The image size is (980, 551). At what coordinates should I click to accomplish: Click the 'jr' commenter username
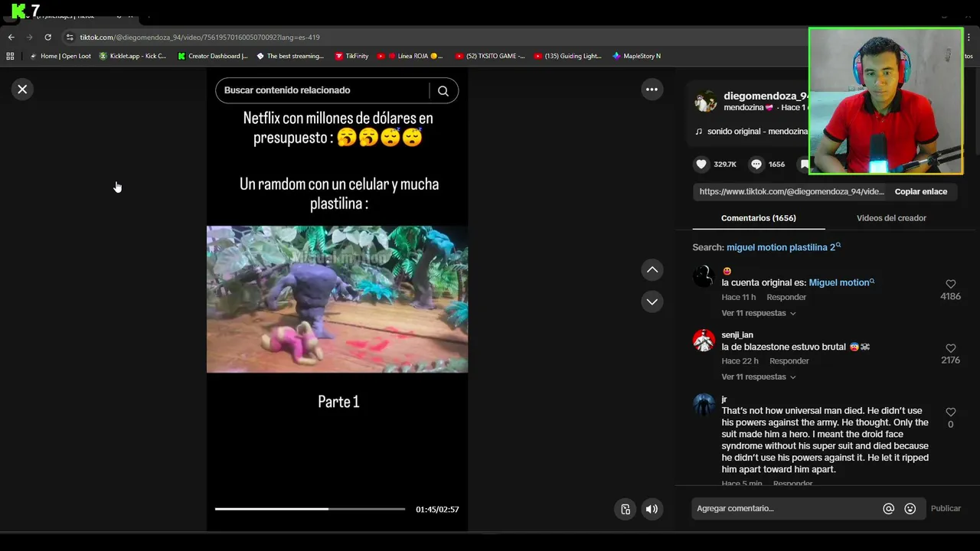pos(724,399)
